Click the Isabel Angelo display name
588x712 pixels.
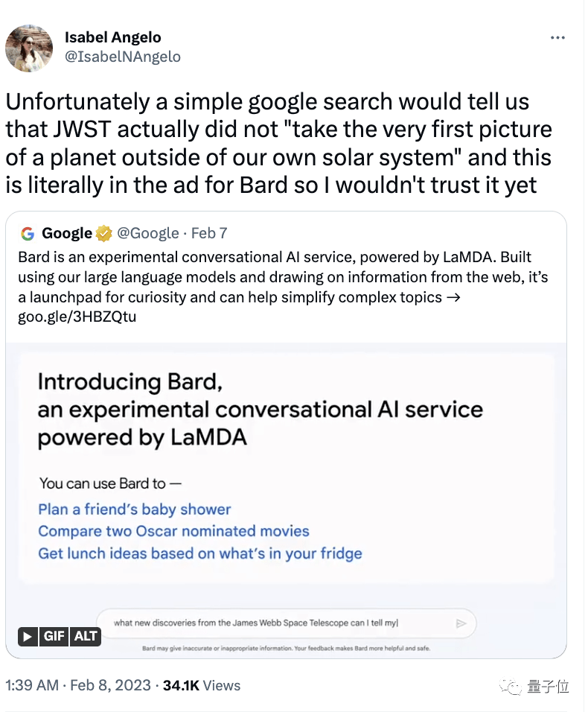[113, 37]
